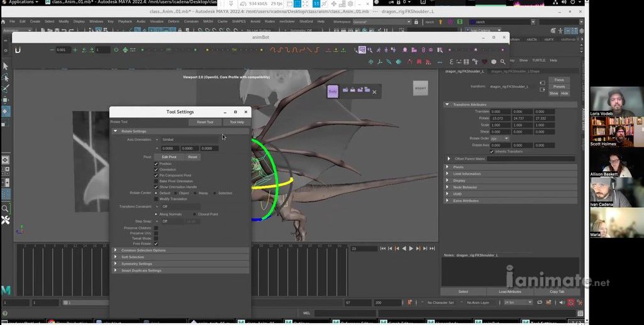Open the Playback menu
This screenshot has height=325, width=644.
[125, 21]
